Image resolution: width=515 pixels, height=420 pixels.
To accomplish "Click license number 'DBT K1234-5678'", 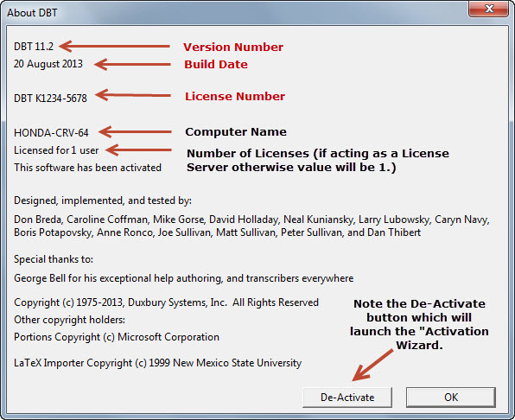I will tap(50, 99).
